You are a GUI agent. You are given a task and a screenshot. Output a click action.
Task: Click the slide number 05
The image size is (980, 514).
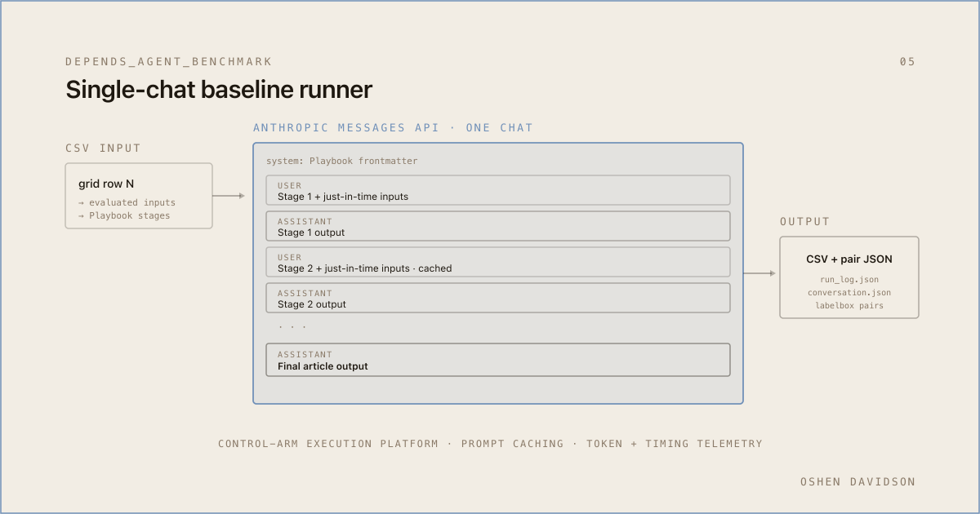click(x=907, y=62)
